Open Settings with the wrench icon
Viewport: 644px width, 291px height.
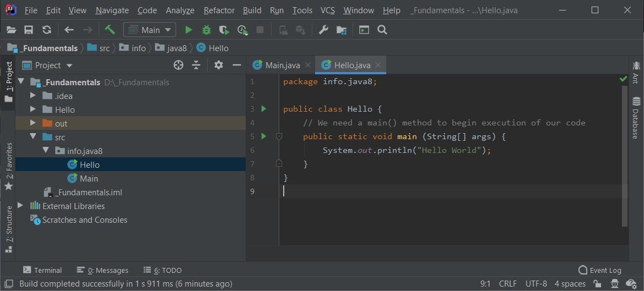(x=323, y=30)
